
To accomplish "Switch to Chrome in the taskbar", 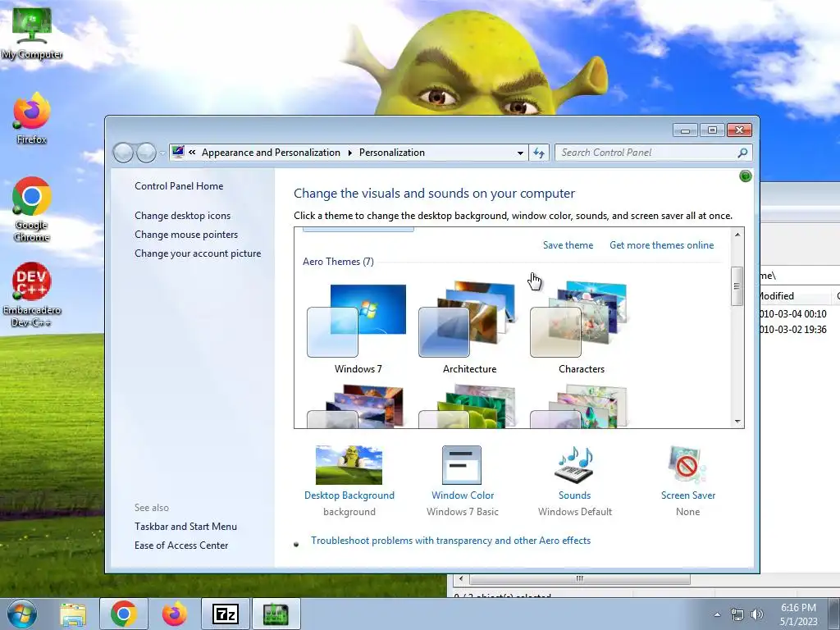I will pos(124,614).
